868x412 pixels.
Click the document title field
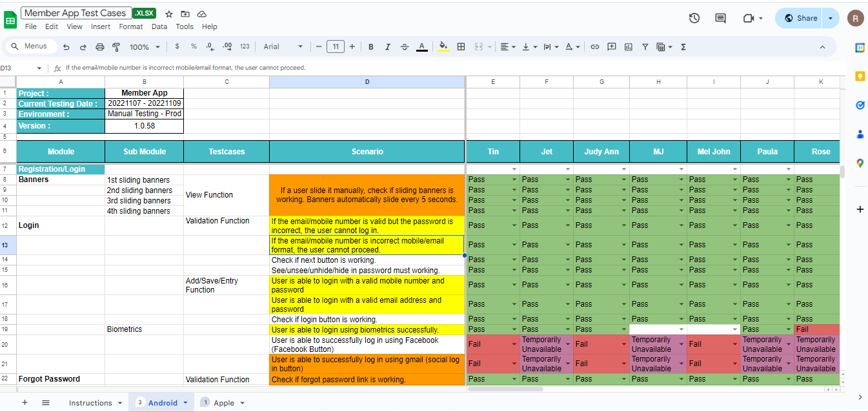click(76, 13)
